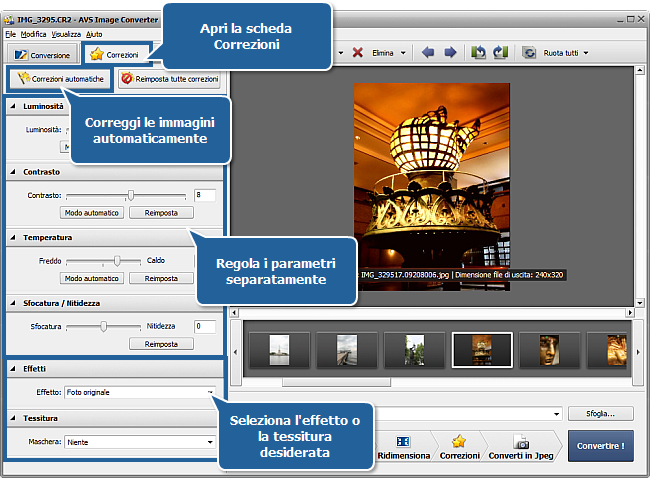Collapse the Contrasto section
This screenshot has width=650, height=478.
[12, 172]
